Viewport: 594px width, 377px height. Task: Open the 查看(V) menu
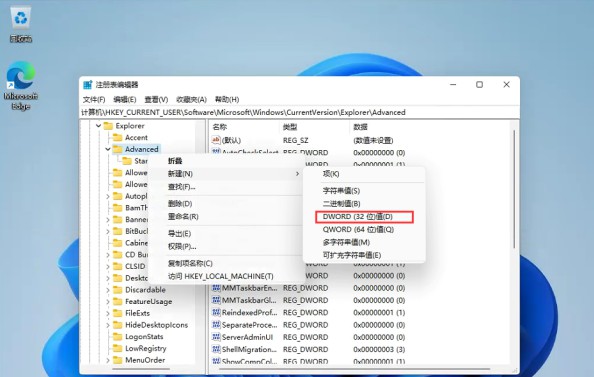[156, 100]
